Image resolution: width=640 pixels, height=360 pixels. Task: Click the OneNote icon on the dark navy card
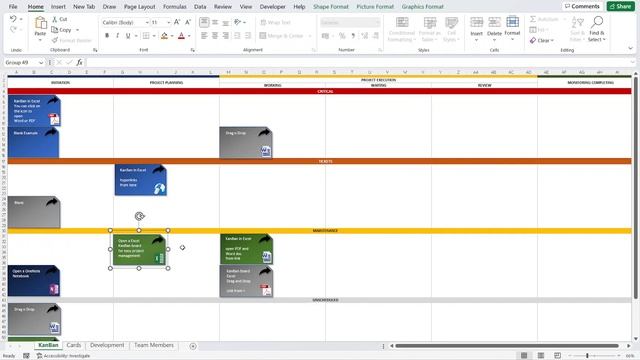pyautogui.click(x=54, y=289)
